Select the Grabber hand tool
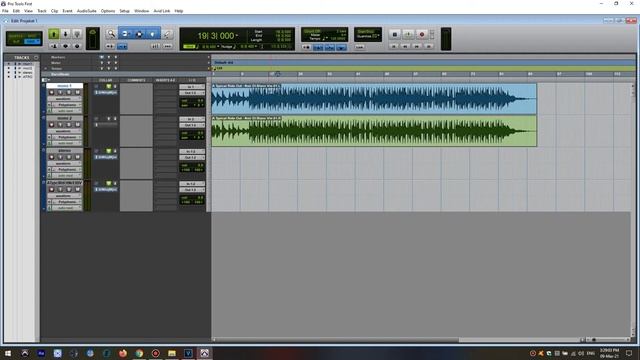640x360 pixels. (152, 34)
